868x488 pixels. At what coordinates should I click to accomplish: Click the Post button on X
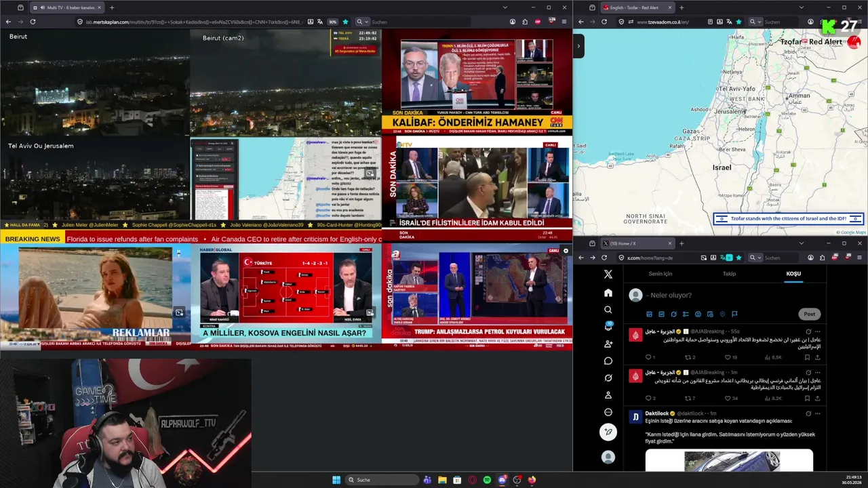tap(809, 314)
